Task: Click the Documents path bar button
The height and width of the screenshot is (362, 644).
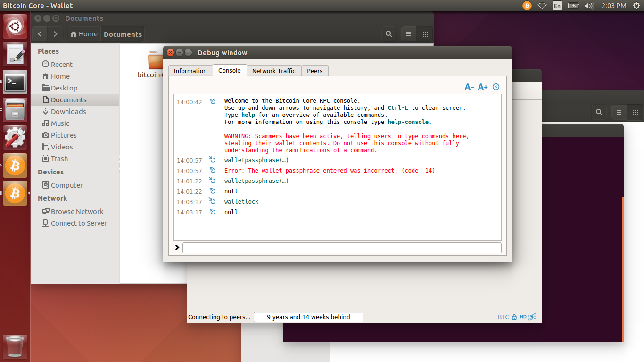Action: coord(123,34)
